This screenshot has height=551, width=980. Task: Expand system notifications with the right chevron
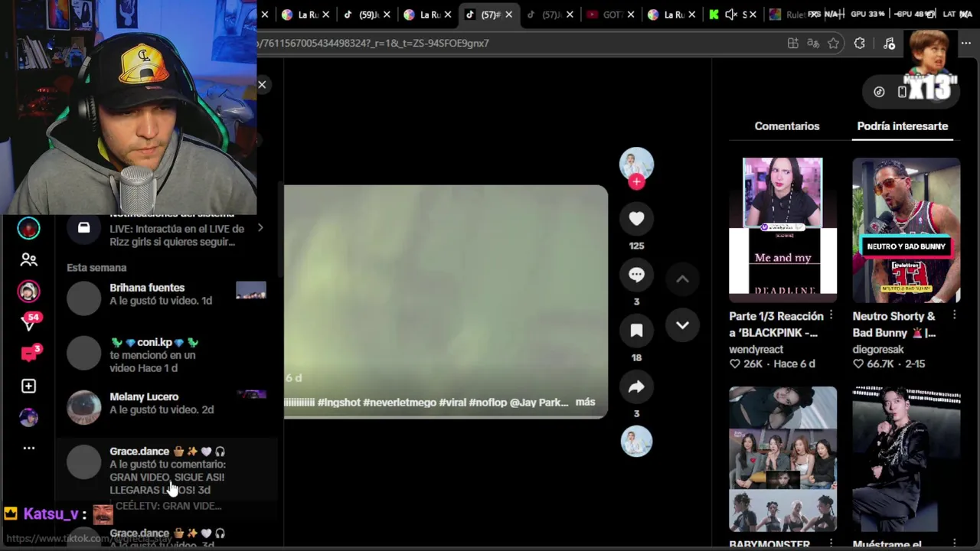(260, 228)
